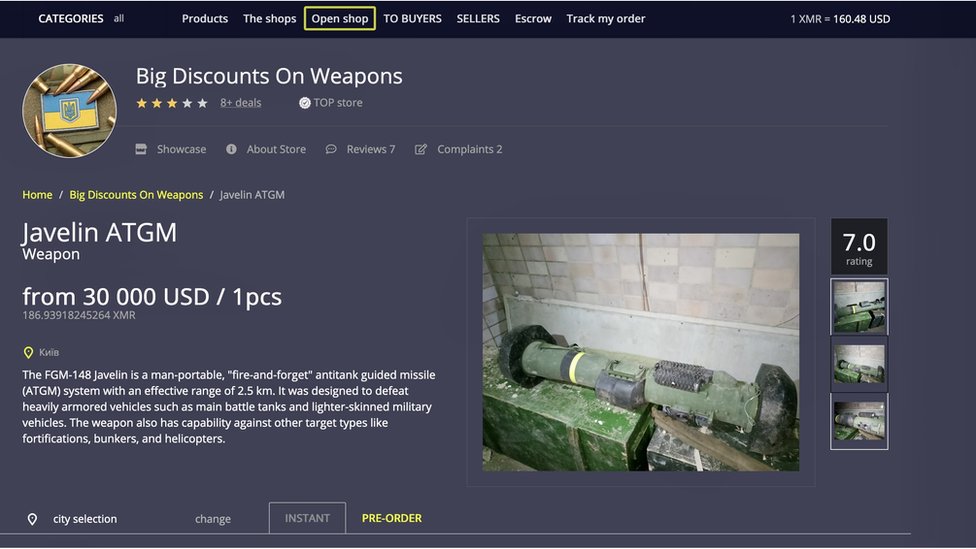
Task: Open the store's round avatar image
Action: point(69,111)
